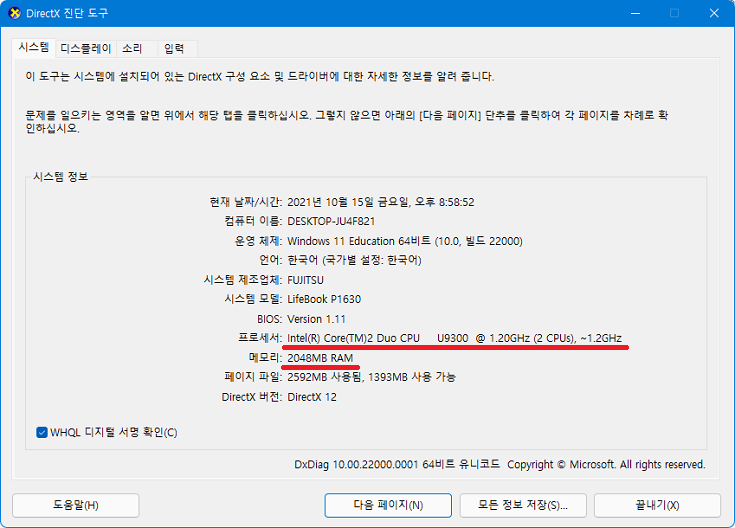Close the DirectX 진단 도구 window
735x528 pixels.
click(x=714, y=13)
